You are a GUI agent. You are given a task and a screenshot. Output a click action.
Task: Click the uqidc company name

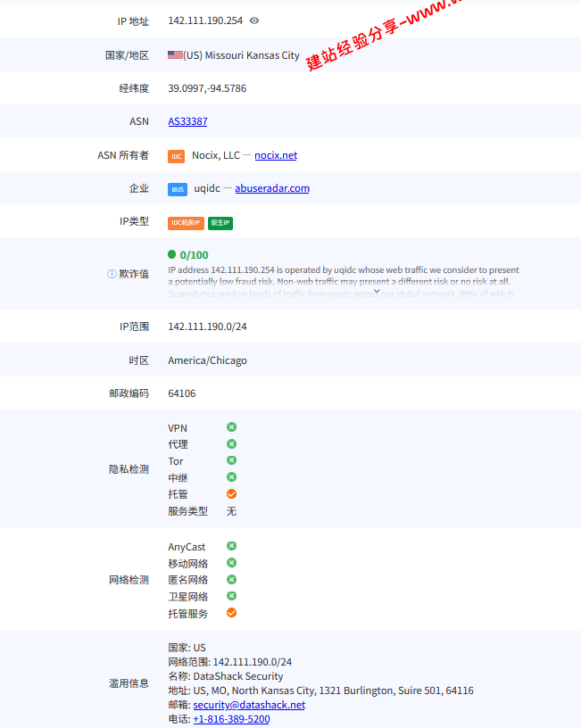[x=207, y=188]
